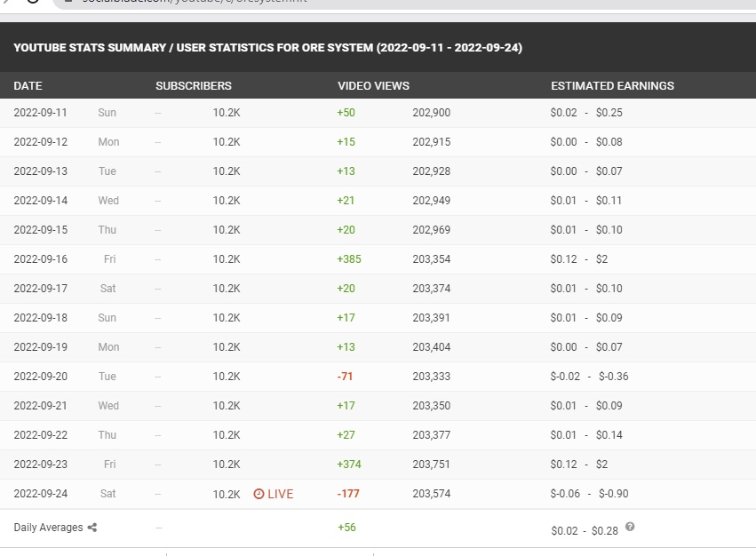This screenshot has height=556, width=756.
Task: Select the date 2022-09-21
Action: point(41,406)
